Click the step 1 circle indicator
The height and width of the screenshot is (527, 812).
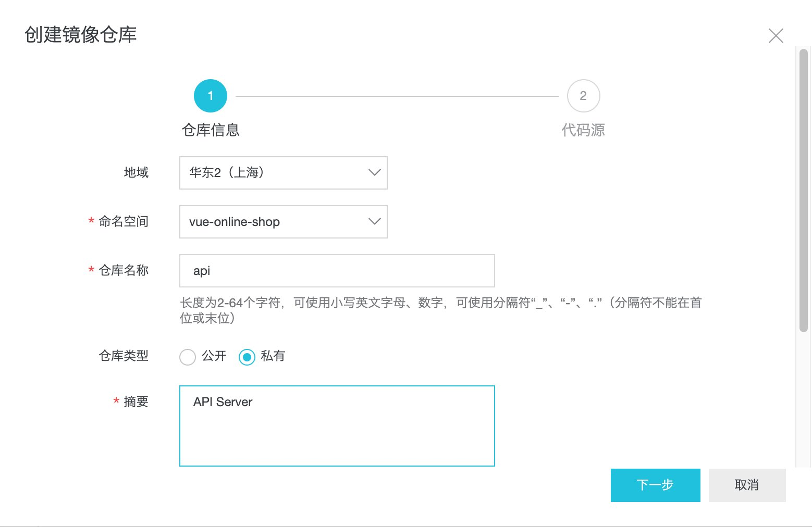coord(211,96)
